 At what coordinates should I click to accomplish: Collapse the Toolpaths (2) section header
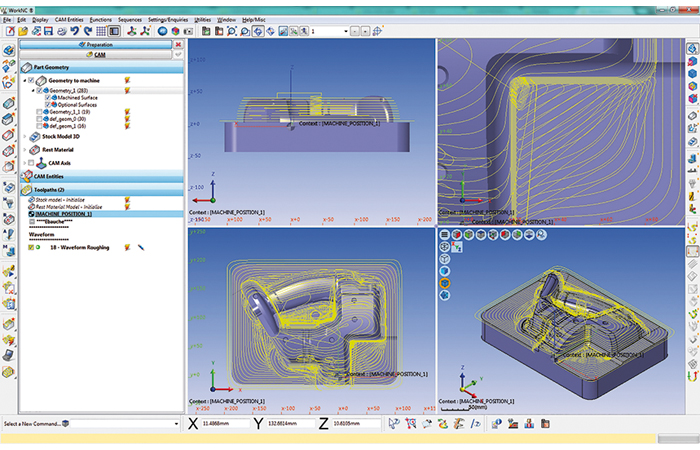[x=102, y=190]
